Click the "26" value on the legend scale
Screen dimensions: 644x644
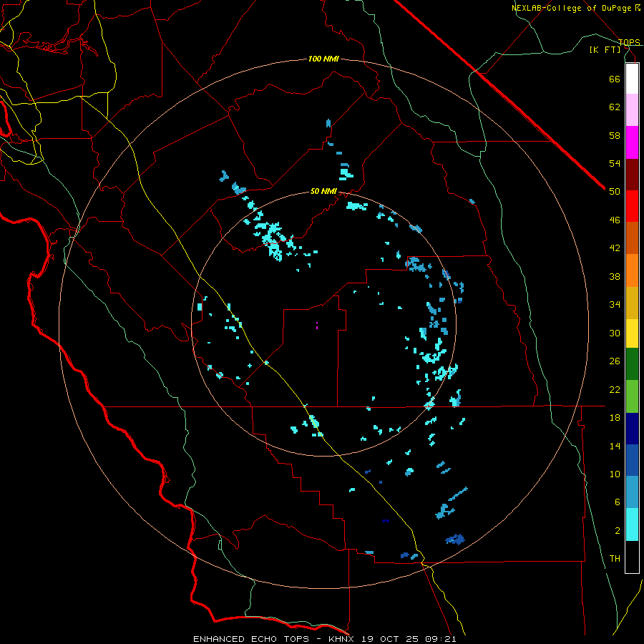pos(615,361)
